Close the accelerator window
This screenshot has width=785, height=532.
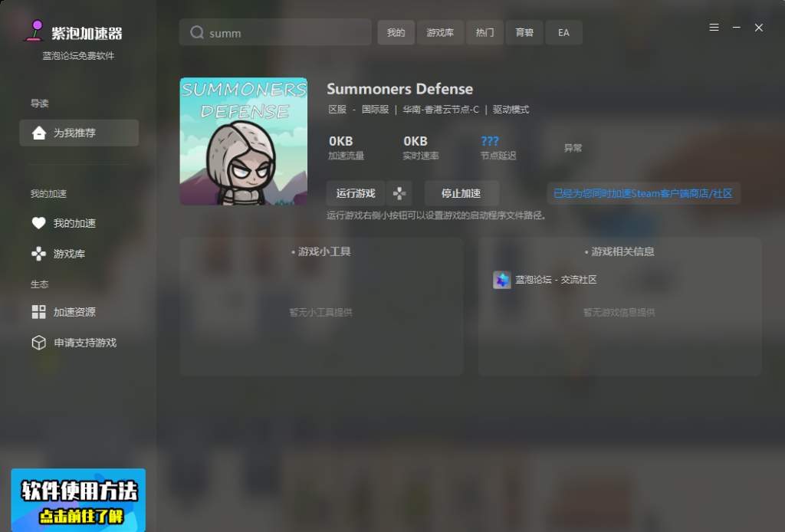pyautogui.click(x=759, y=28)
